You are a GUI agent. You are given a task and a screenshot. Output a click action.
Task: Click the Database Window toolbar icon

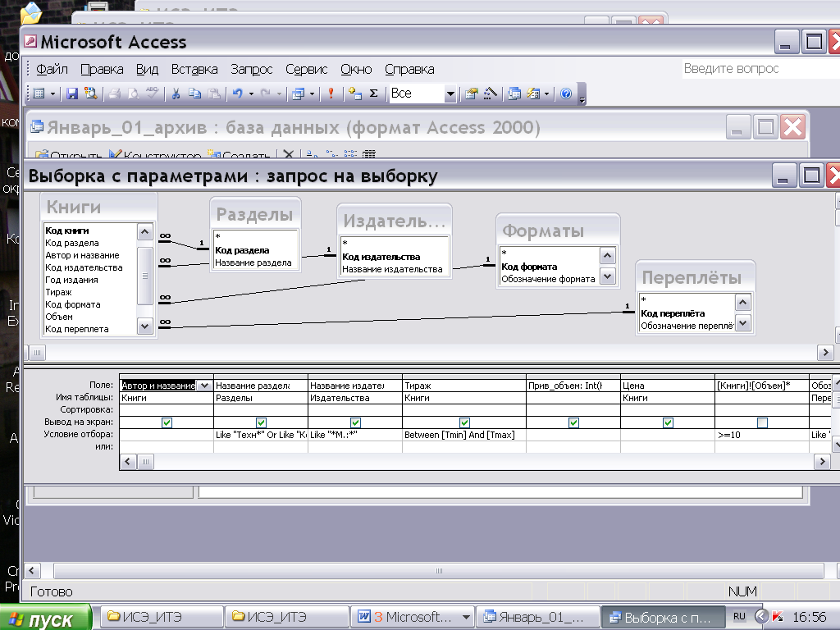pyautogui.click(x=514, y=94)
